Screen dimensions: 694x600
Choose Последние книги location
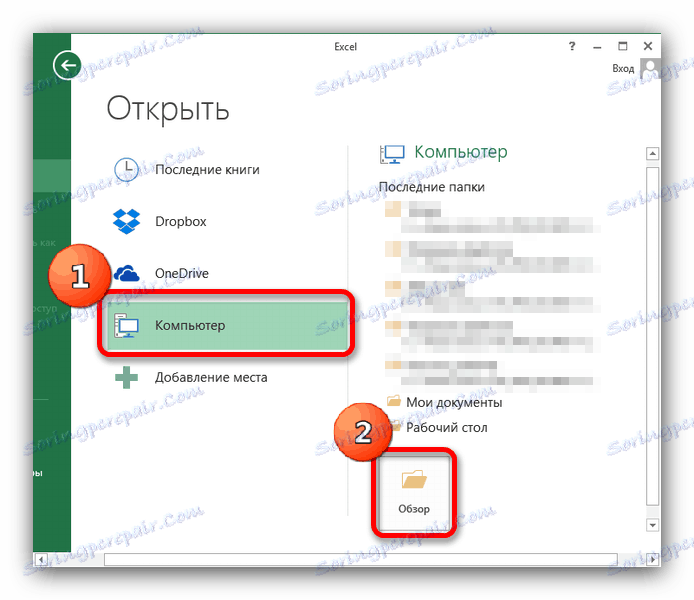[x=227, y=169]
